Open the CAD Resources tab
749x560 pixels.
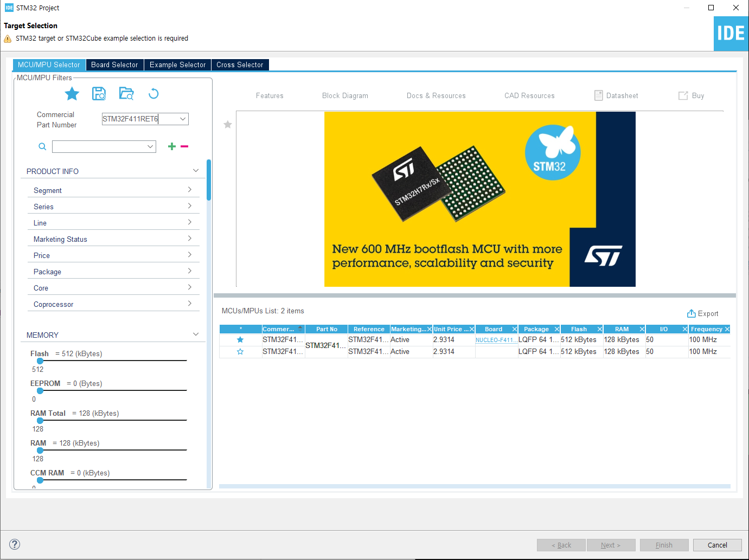pos(529,95)
